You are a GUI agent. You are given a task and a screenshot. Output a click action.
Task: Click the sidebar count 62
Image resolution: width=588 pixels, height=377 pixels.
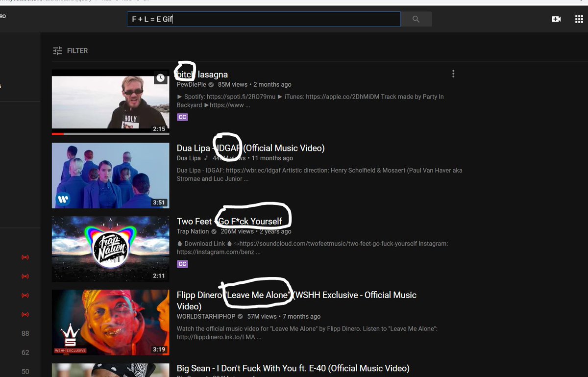click(x=25, y=352)
